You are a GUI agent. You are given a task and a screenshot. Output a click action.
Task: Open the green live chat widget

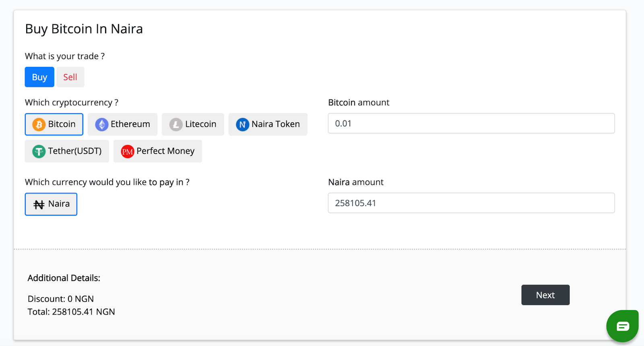[622, 326]
